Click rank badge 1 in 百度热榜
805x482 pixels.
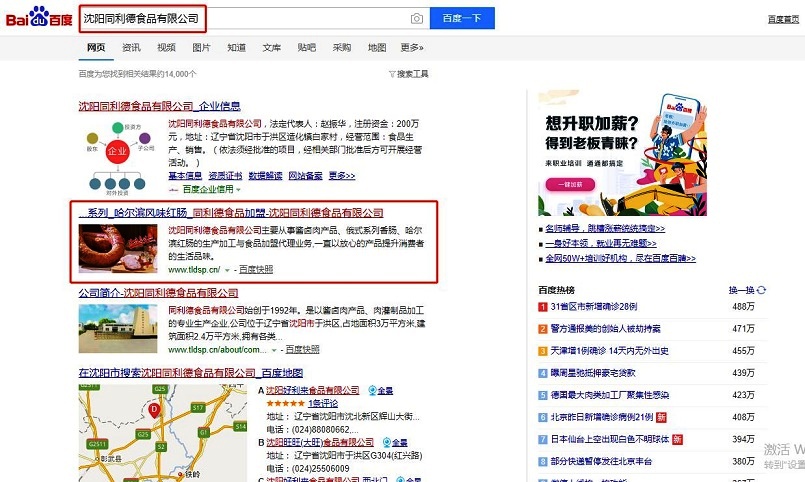[542, 307]
